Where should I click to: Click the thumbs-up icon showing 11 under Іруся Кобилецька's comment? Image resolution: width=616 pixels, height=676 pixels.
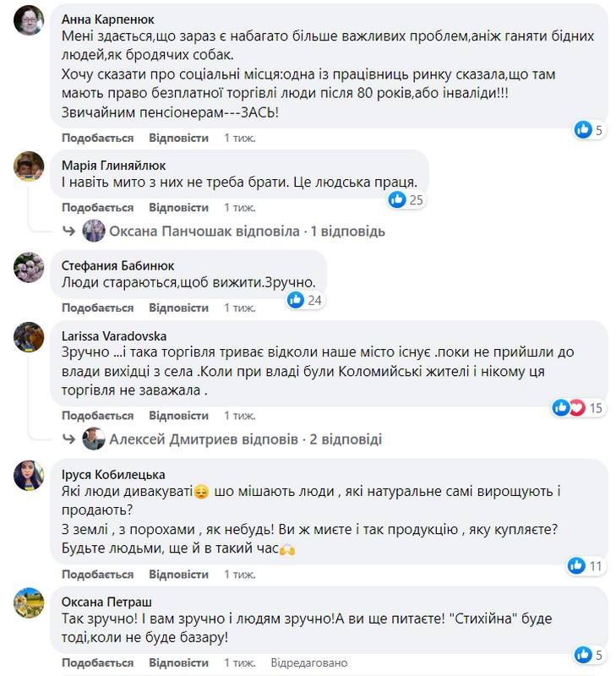pos(576,564)
